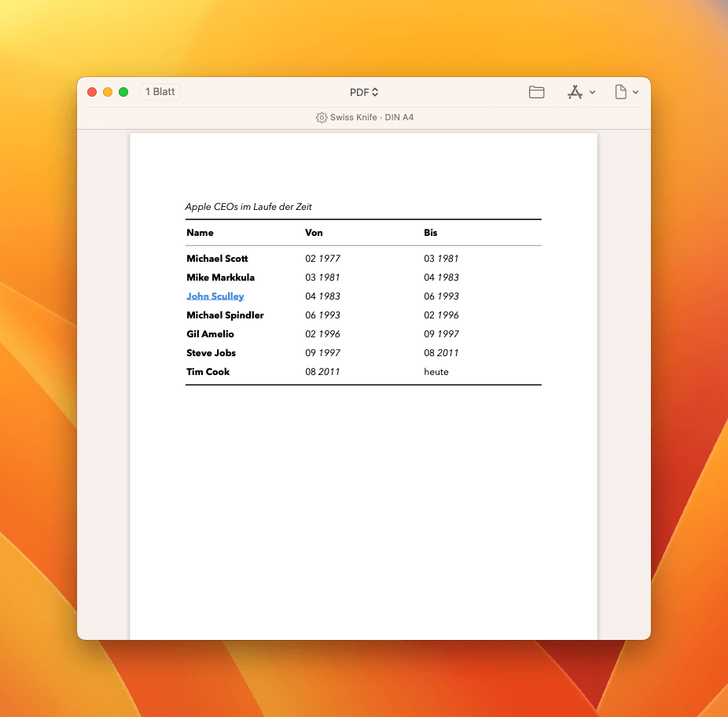Click the 'Michael Spindler' name cell
728x717 pixels.
coord(225,315)
